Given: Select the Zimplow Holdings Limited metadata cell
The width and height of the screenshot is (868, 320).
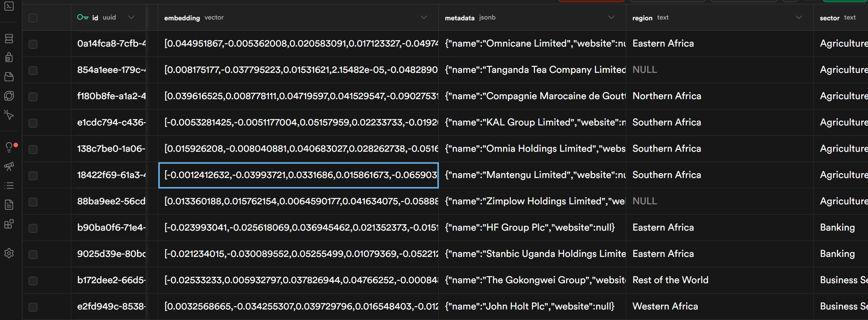Looking at the screenshot, I should point(532,201).
